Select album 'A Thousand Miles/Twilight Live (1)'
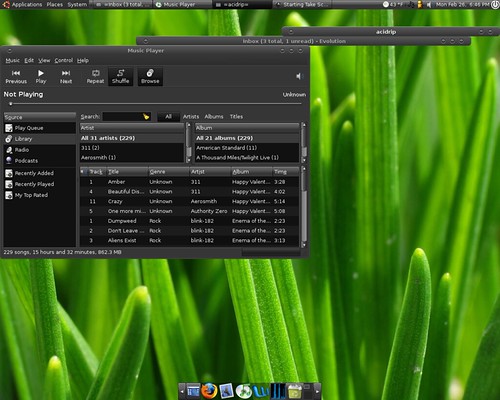Image resolution: width=500 pixels, height=400 pixels. coord(247,157)
